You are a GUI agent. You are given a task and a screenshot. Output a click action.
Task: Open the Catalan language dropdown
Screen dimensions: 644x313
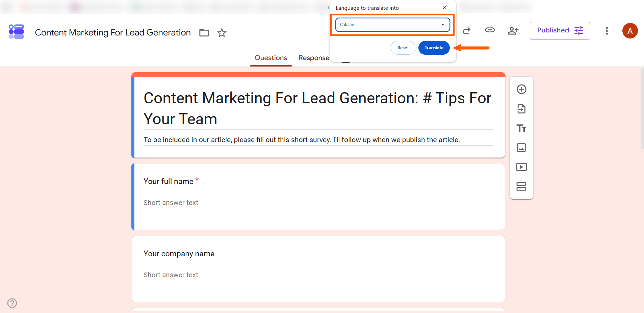[392, 25]
